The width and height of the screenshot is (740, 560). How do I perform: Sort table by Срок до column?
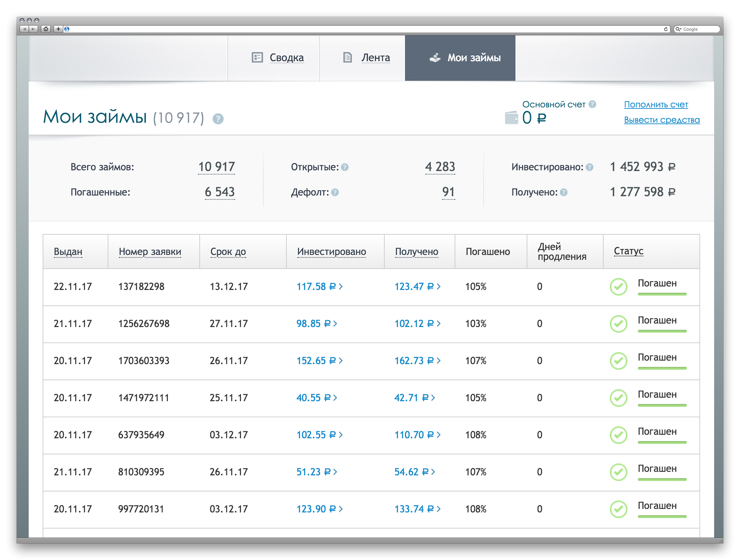pyautogui.click(x=228, y=251)
